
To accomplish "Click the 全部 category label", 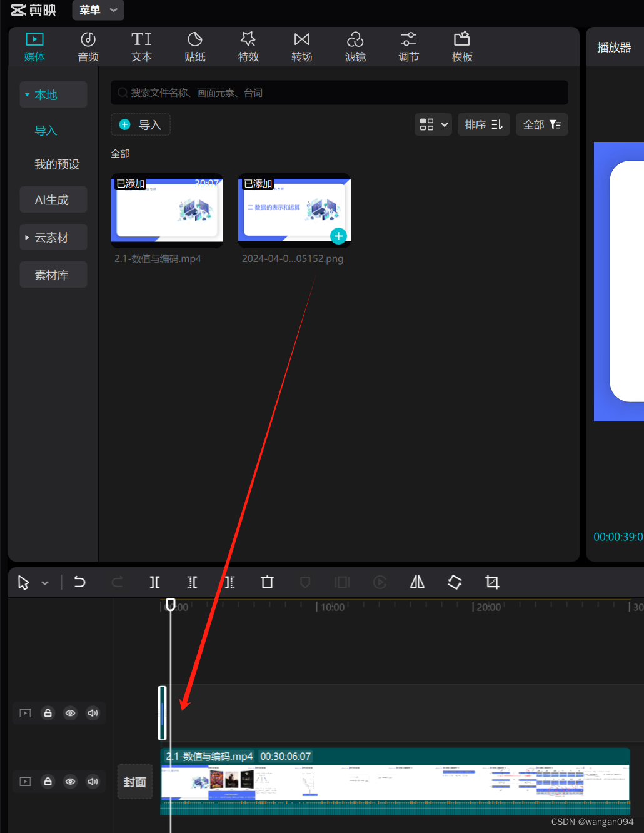I will pyautogui.click(x=120, y=154).
